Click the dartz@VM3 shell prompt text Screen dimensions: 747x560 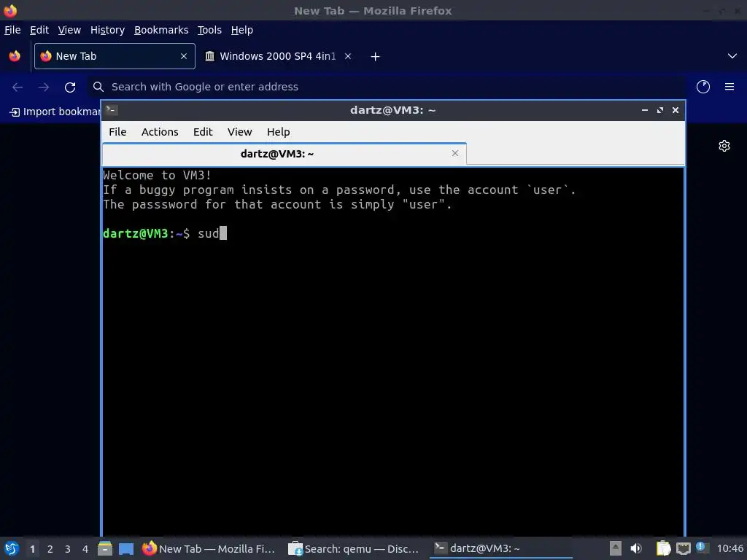pos(146,233)
